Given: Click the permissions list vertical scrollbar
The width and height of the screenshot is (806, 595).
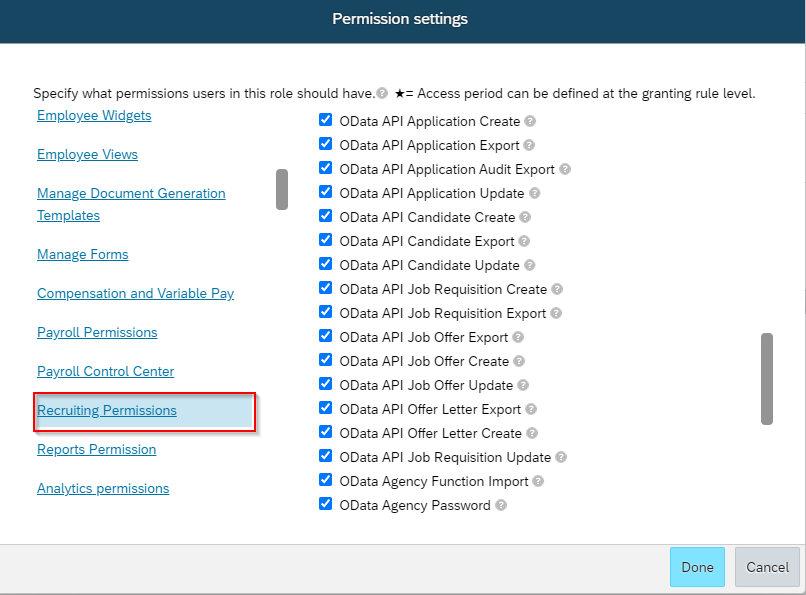Looking at the screenshot, I should pyautogui.click(x=767, y=379).
